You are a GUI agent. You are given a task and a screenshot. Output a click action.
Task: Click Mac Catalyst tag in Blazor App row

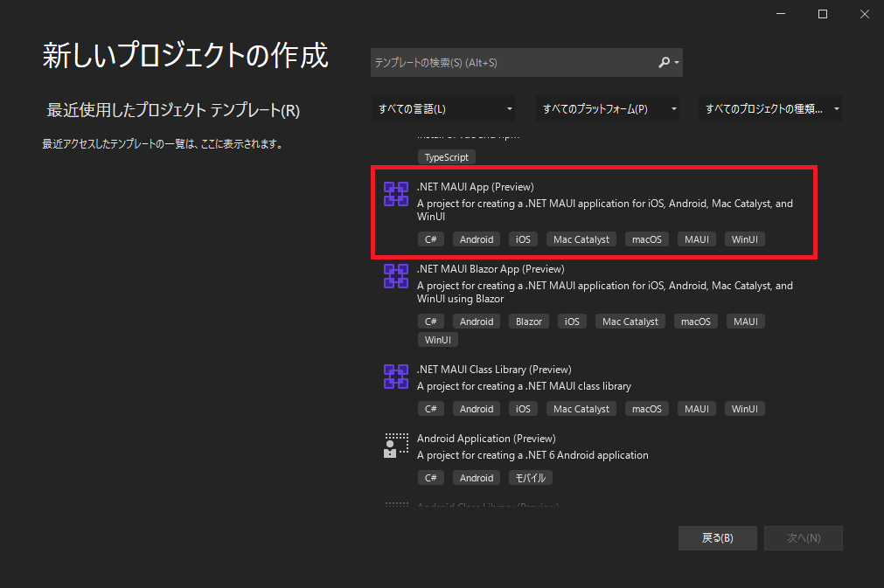[x=630, y=322]
